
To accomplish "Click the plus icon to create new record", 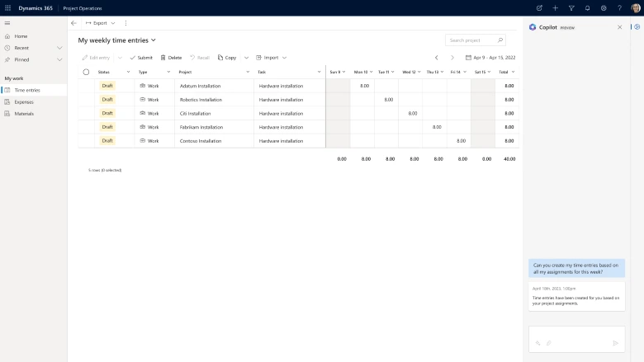I will pyautogui.click(x=556, y=7).
